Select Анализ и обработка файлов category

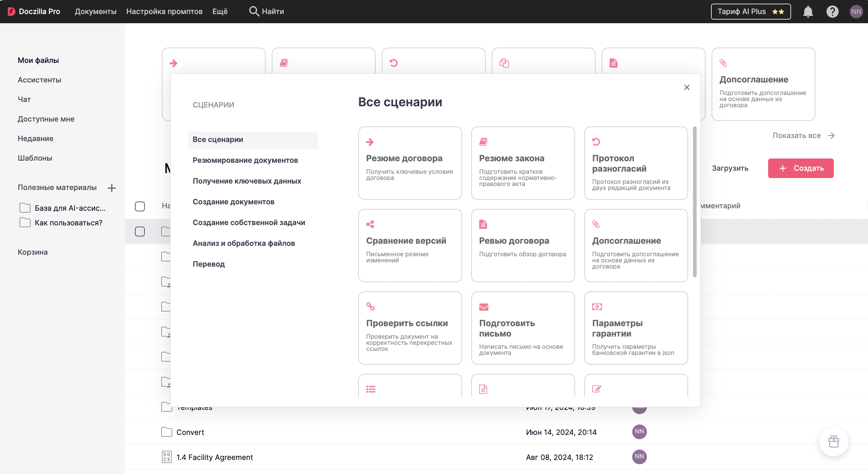(244, 244)
